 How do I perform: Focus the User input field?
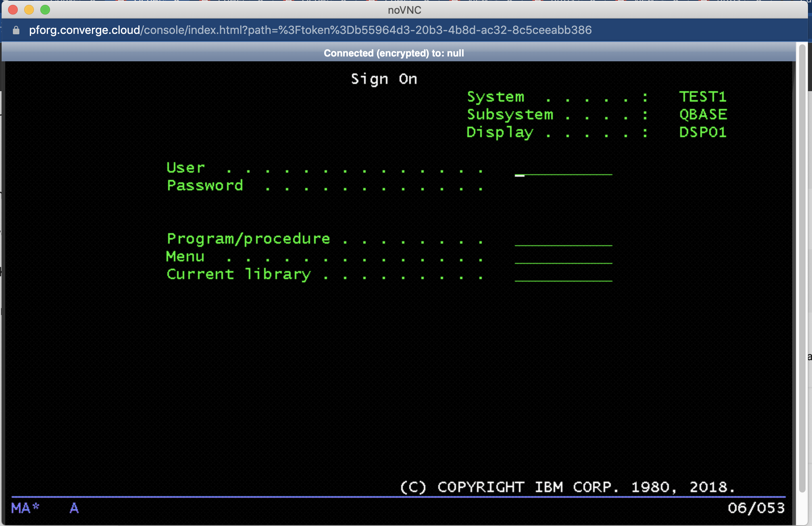click(563, 169)
